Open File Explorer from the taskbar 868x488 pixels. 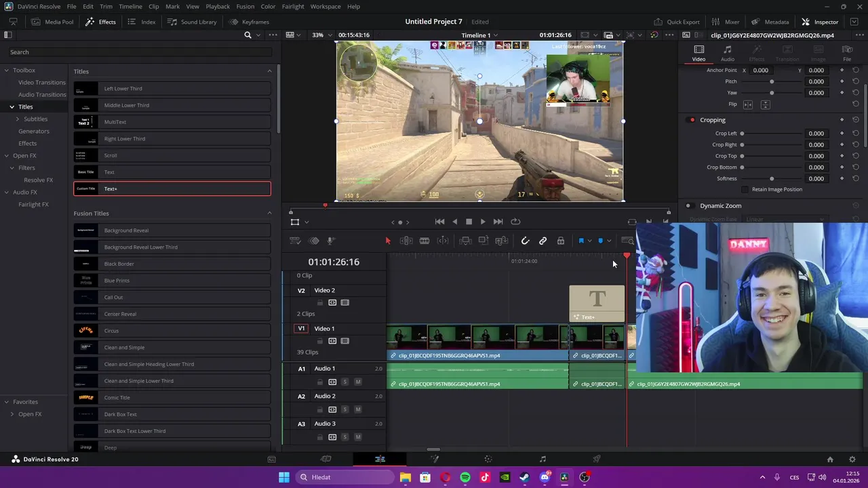point(405,477)
